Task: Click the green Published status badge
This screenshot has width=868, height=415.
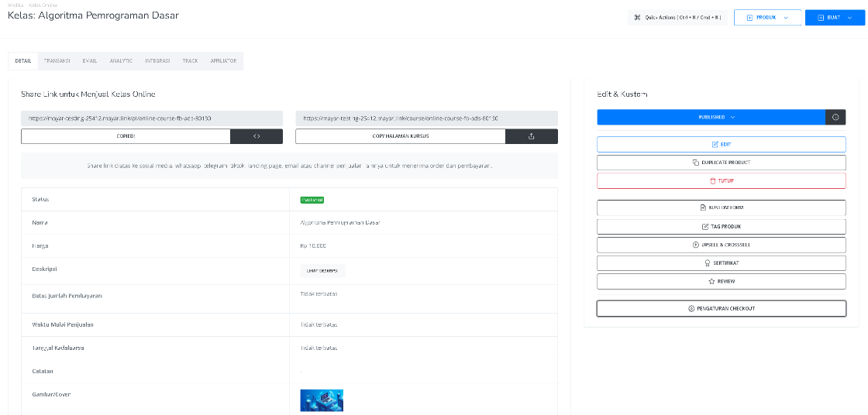Action: 312,200
